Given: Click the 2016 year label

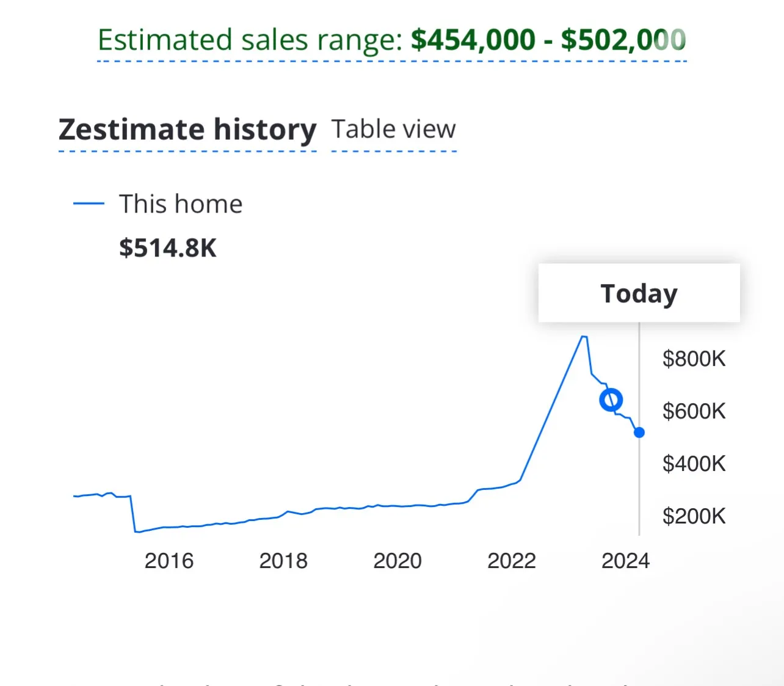Looking at the screenshot, I should (169, 561).
